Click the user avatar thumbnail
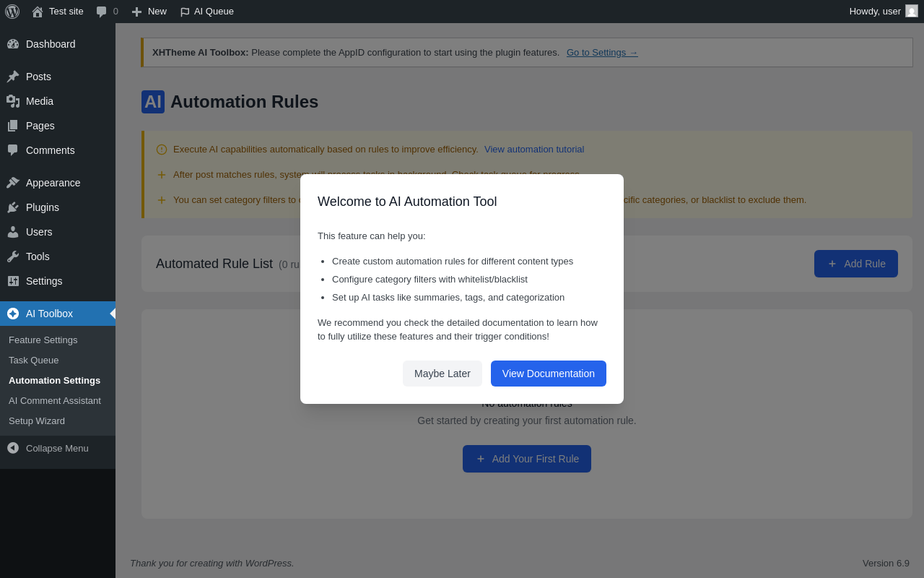This screenshot has width=924, height=578. tap(912, 11)
